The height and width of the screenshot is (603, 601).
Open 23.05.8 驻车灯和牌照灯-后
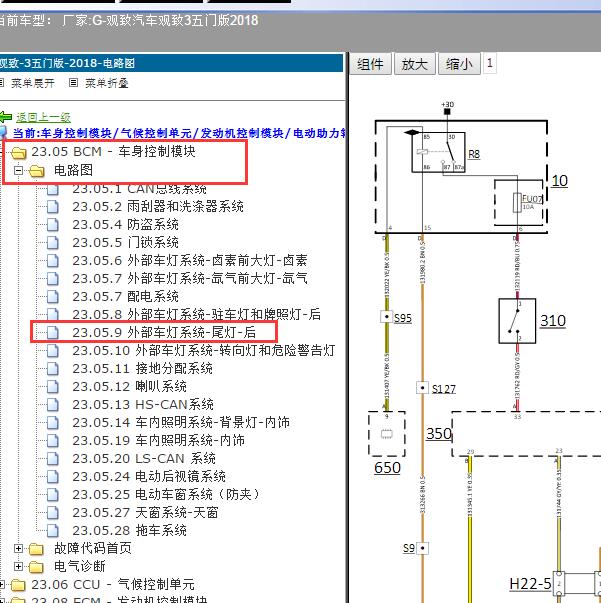(196, 314)
